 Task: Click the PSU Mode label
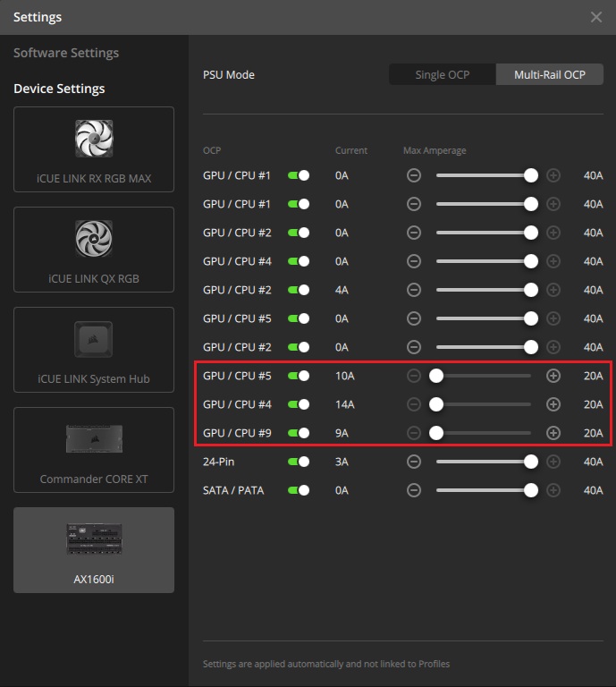pos(229,74)
